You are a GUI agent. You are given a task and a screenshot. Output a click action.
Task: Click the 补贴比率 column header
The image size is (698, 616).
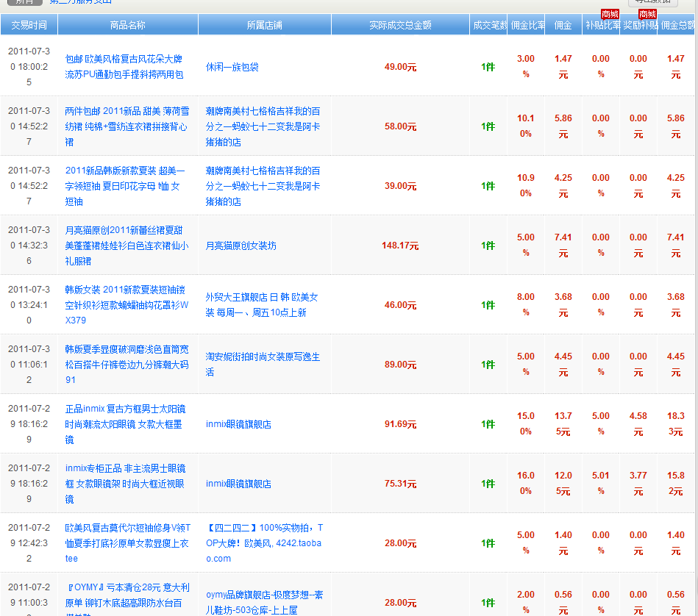click(x=601, y=25)
